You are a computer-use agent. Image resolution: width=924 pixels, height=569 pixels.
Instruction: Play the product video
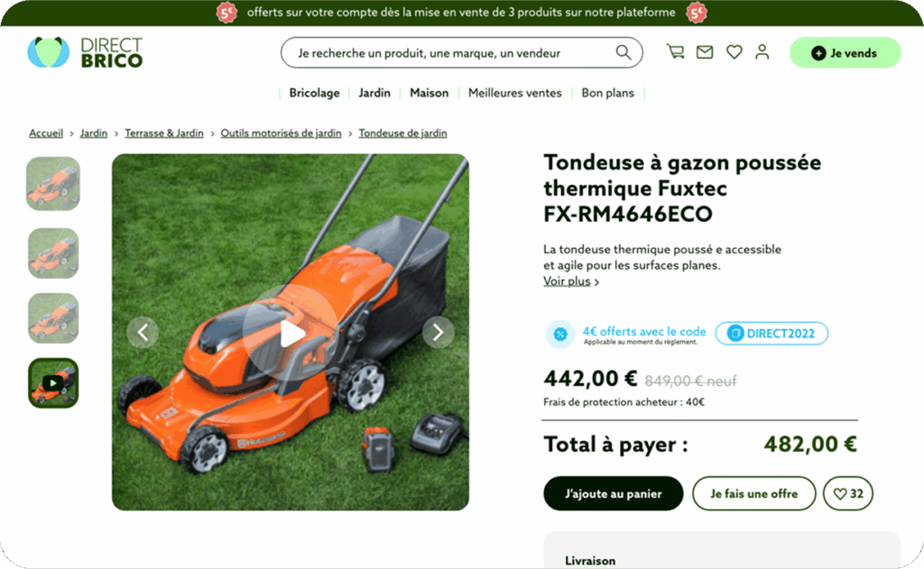(x=291, y=334)
